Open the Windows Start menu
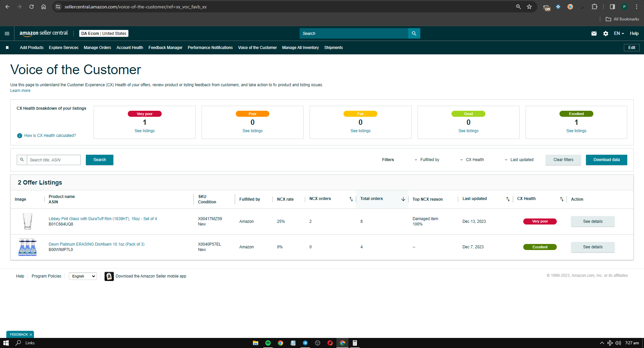 6,343
